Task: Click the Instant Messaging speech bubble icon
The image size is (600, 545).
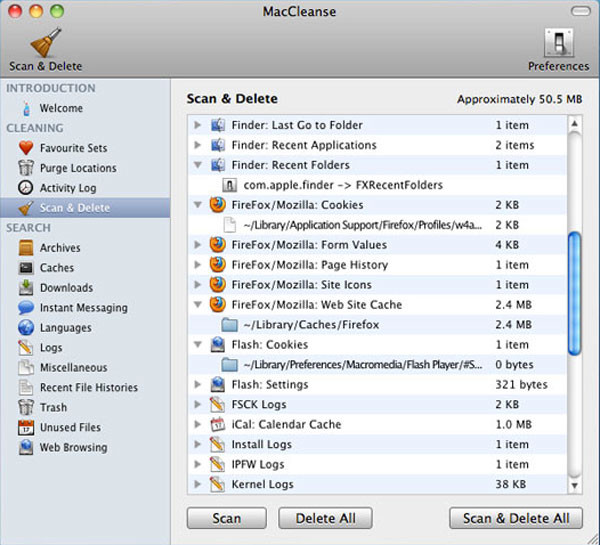Action: pyautogui.click(x=26, y=307)
